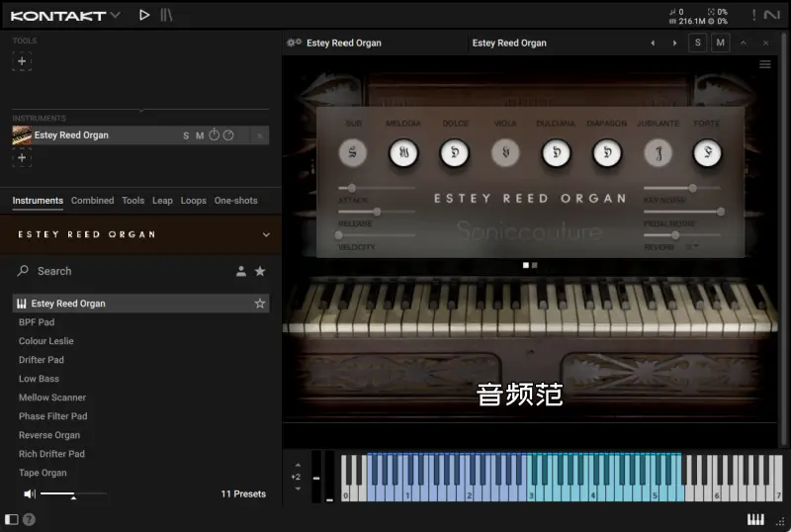Toggle the preview speaker icon

click(x=30, y=493)
